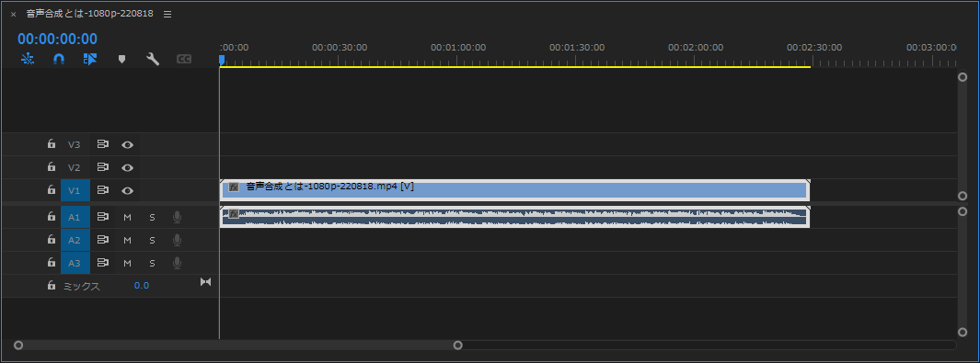Open the sequence panel hamburger menu
This screenshot has height=363, width=980.
(167, 14)
